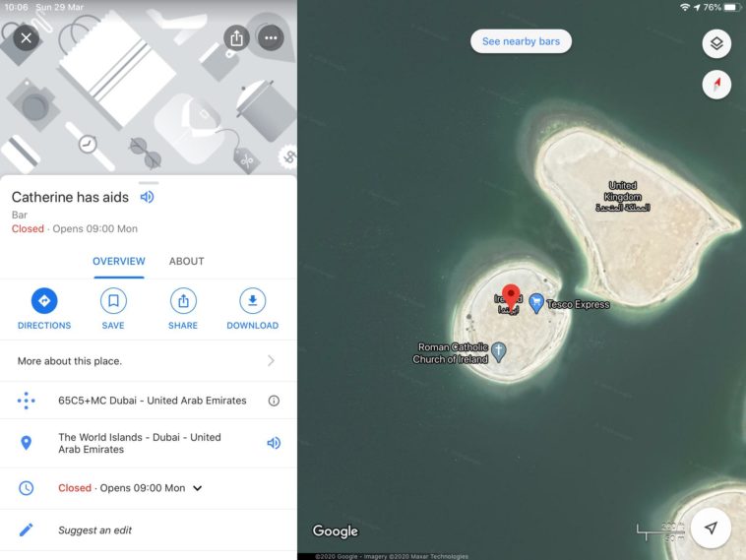Tap the share icon over header photo
The image size is (746, 560).
(236, 38)
